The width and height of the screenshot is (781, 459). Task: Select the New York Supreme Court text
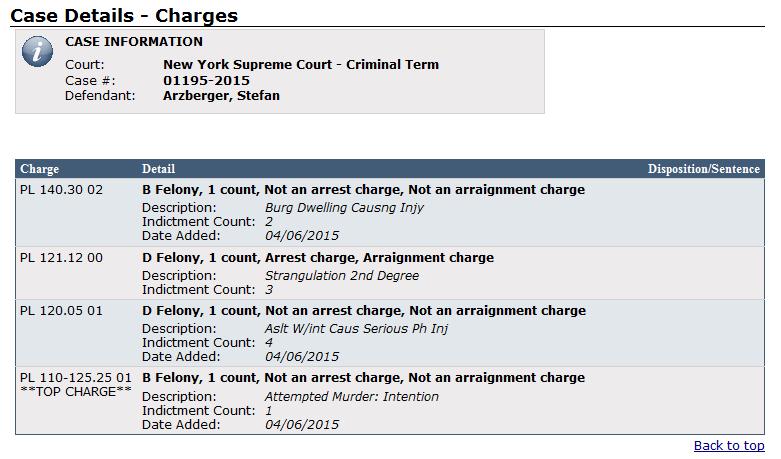click(300, 65)
